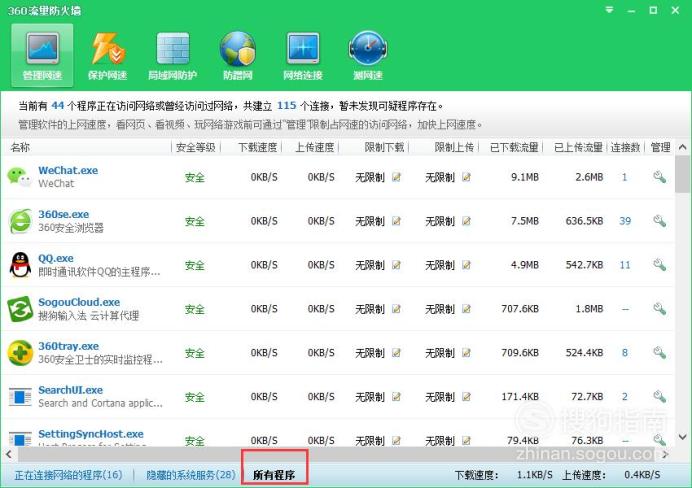Select the 636.5KB uploaded value for 360se

(x=584, y=221)
